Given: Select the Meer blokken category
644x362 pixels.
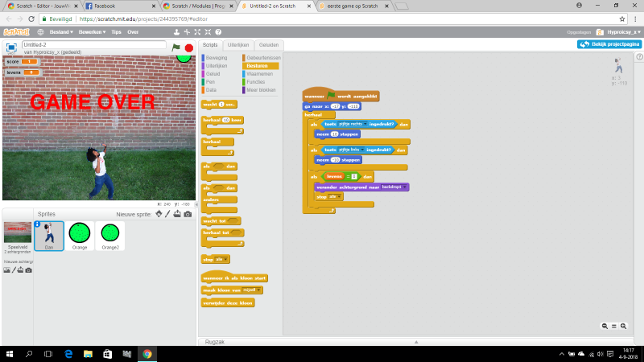Looking at the screenshot, I should pos(261,90).
